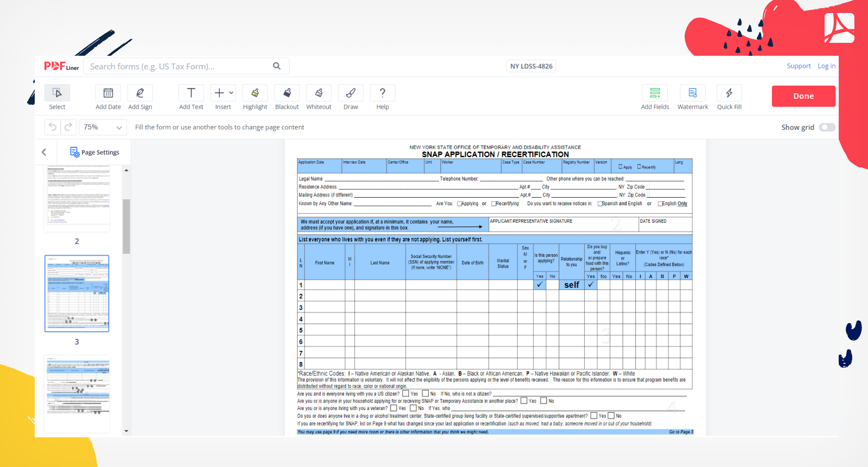The image size is (868, 467).
Task: Open the 75% zoom dropdown
Action: point(103,127)
